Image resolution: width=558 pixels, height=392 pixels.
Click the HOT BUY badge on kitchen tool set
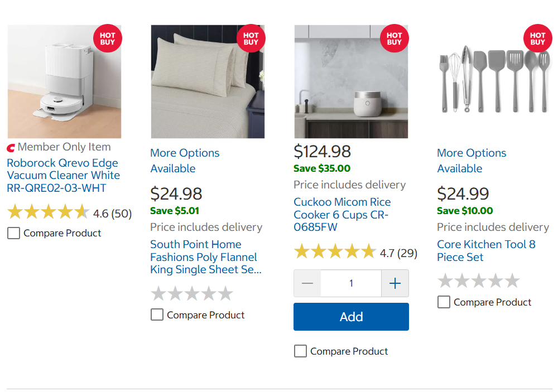click(x=538, y=38)
